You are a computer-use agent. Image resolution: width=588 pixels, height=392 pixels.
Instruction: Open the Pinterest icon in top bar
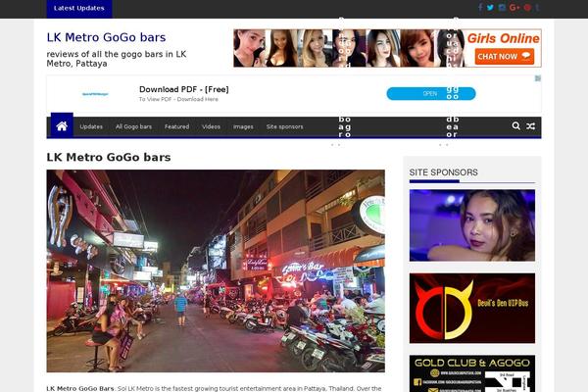pyautogui.click(x=527, y=8)
